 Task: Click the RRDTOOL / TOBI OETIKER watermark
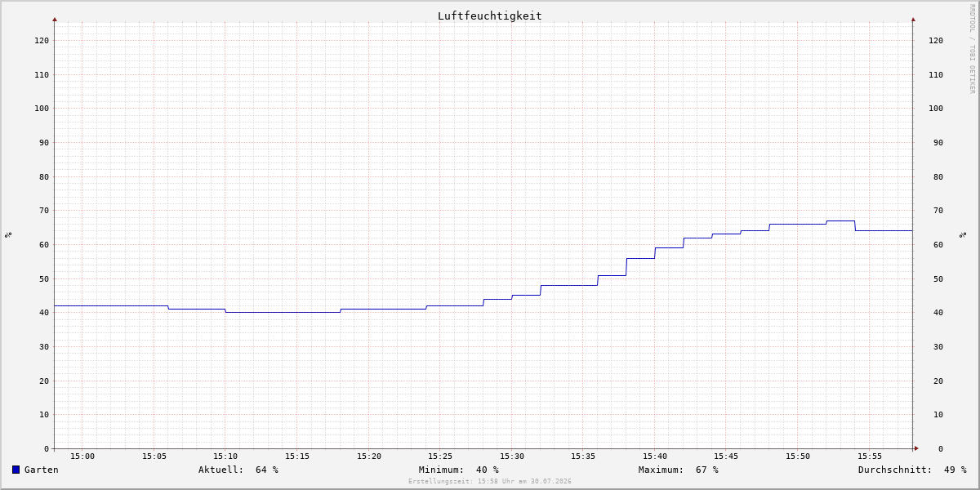click(x=972, y=48)
